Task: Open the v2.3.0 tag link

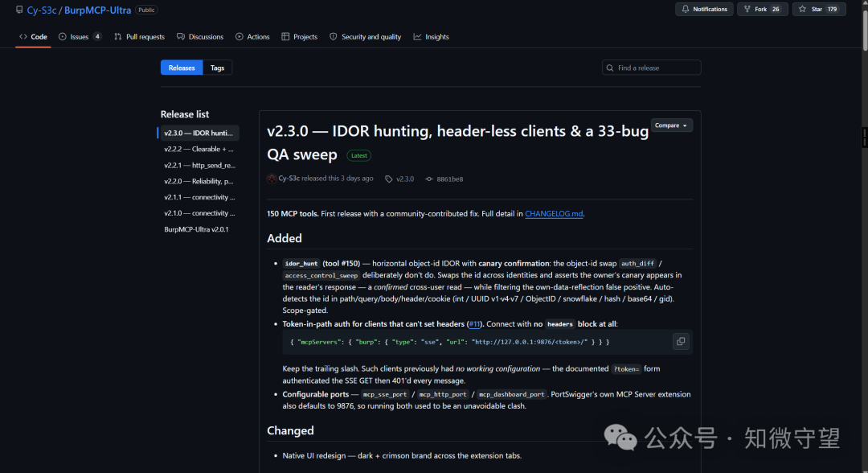Action: click(x=404, y=179)
